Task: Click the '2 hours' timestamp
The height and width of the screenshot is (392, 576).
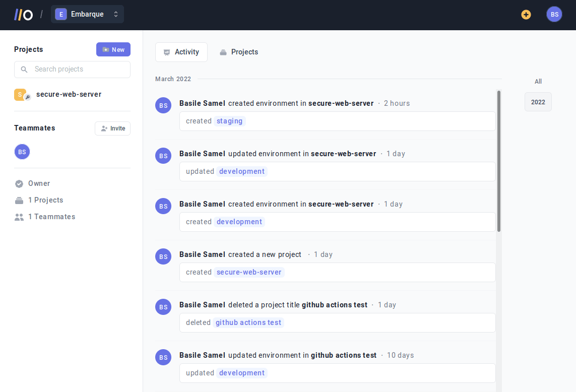Action: [397, 104]
